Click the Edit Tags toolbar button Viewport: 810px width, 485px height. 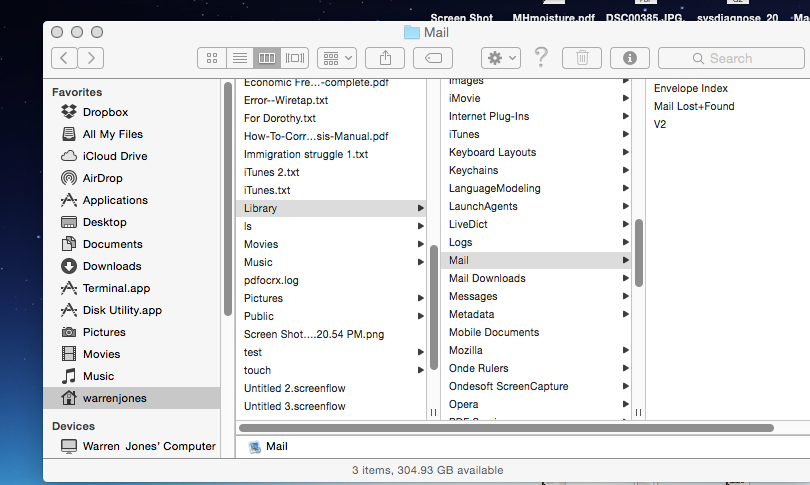(x=433, y=58)
